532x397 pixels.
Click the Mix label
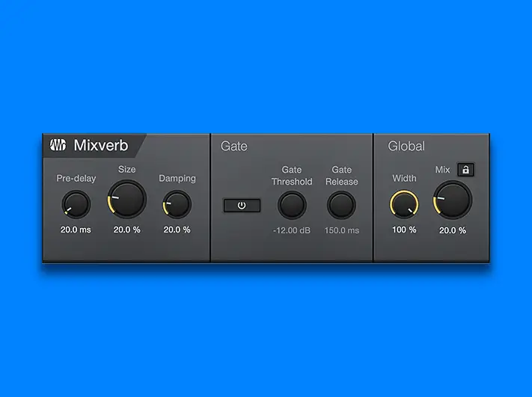442,170
